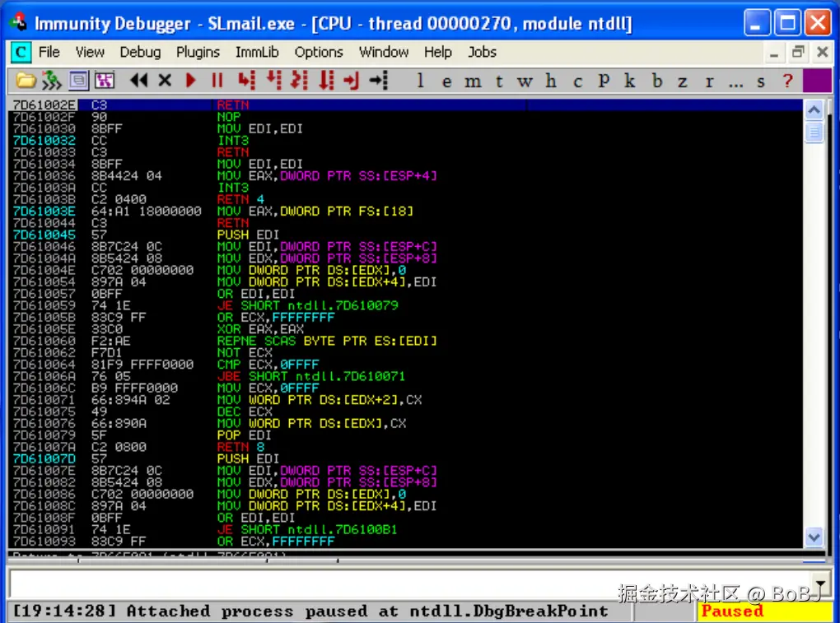Click the Step into icon
Viewport: 840px width, 623px height.
point(246,81)
